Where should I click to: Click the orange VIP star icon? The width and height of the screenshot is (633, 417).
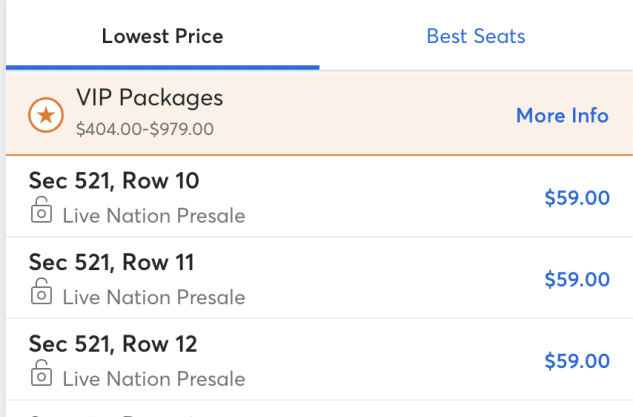coord(45,114)
